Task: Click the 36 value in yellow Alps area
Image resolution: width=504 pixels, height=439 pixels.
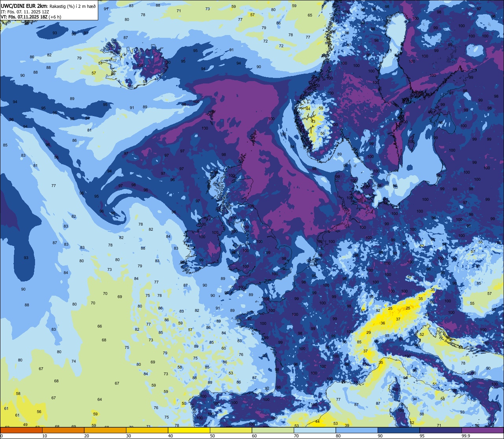Action: click(383, 323)
